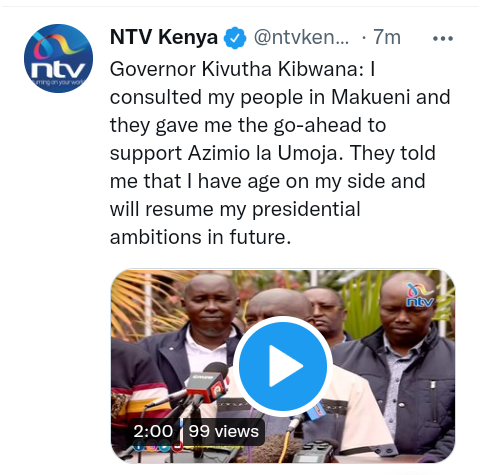Image resolution: width=480 pixels, height=475 pixels.
Task: Open the 7m tweet timestamp
Action: pos(387,37)
